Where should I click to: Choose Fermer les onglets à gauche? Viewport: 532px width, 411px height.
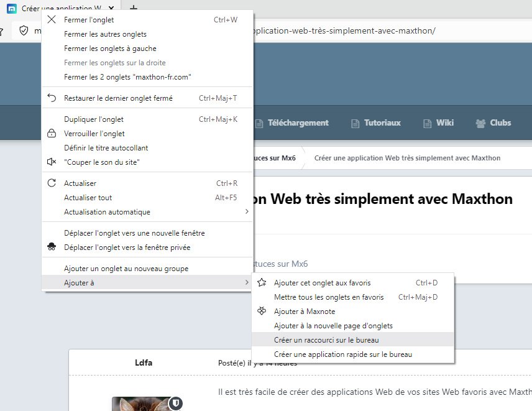tap(147, 48)
